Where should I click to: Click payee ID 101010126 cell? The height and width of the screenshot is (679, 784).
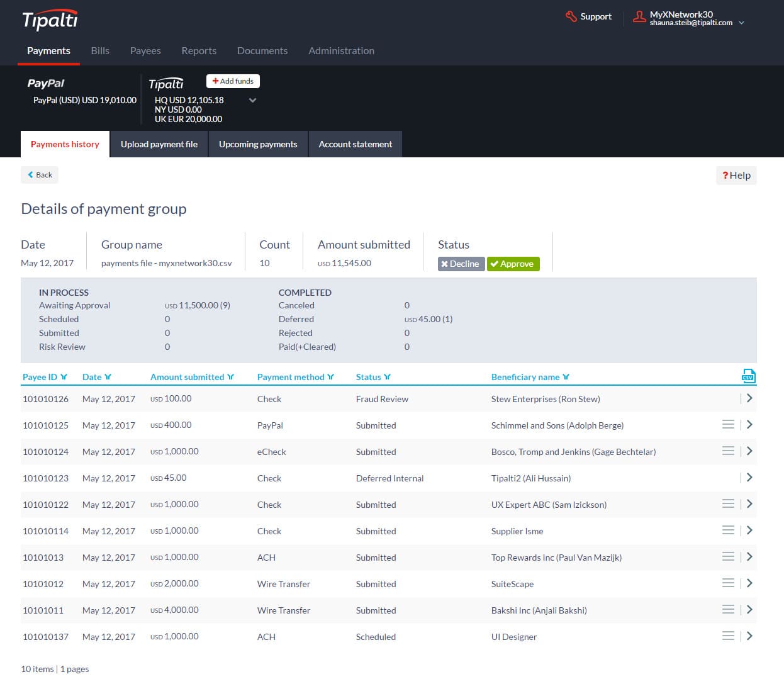point(45,399)
